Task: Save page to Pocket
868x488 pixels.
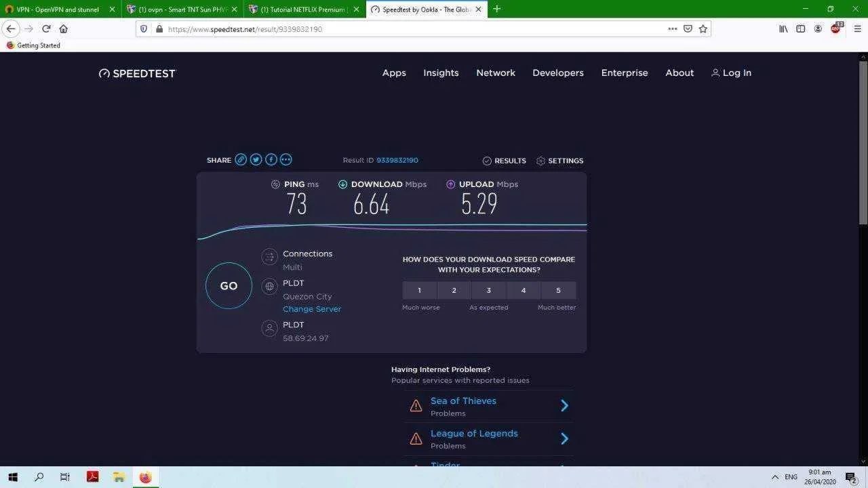Action: (x=688, y=29)
